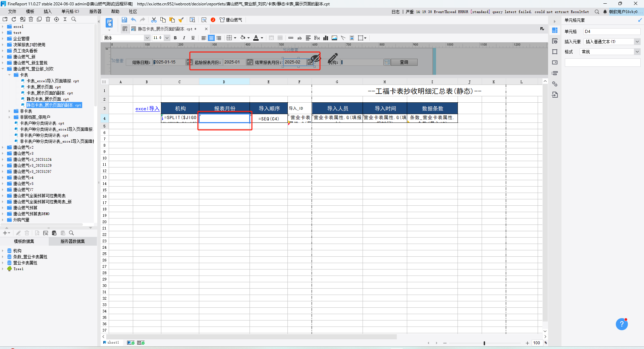Click the Cut scissors icon
644x349 pixels.
pyautogui.click(x=154, y=20)
